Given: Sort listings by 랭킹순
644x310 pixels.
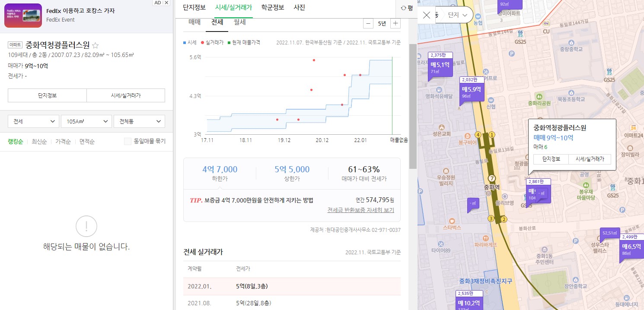Looking at the screenshot, I should 15,142.
